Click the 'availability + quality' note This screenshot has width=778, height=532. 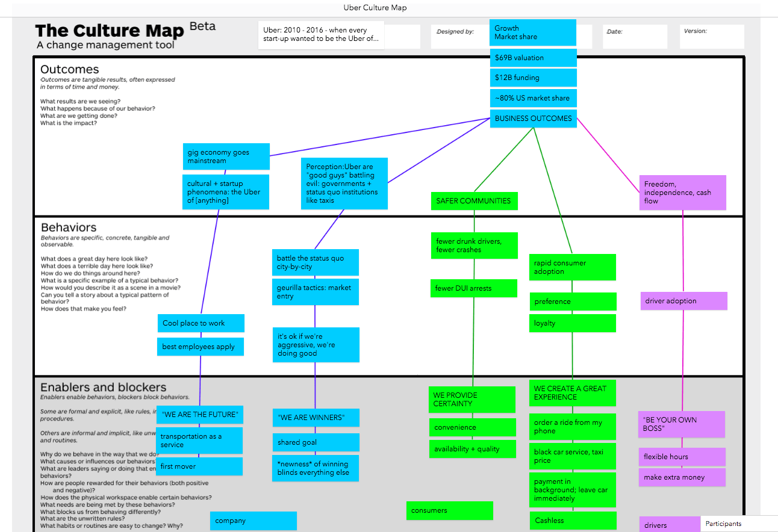click(x=473, y=449)
